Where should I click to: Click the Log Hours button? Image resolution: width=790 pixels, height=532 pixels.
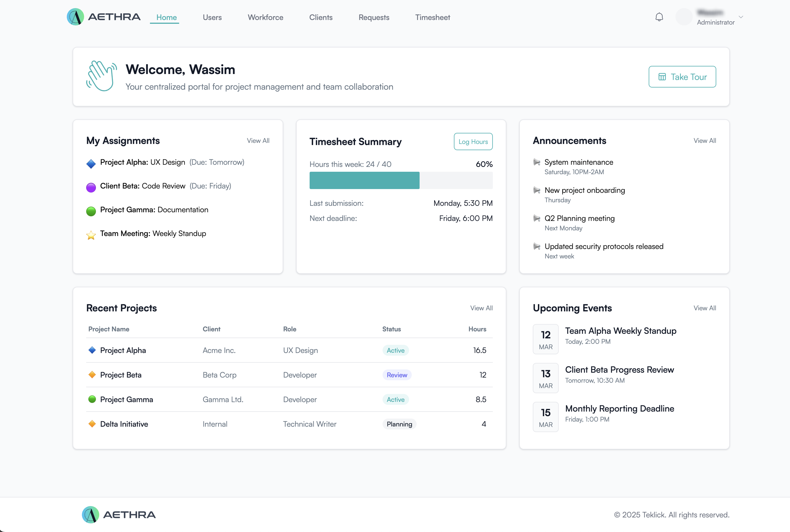click(x=473, y=142)
